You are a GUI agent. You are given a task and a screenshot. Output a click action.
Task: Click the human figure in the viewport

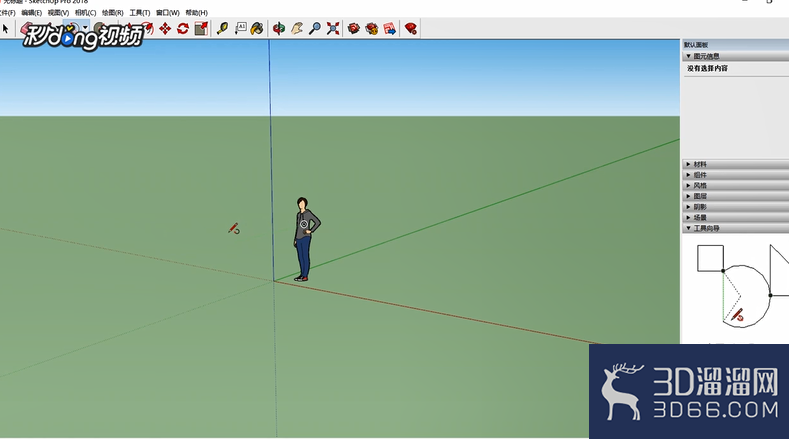point(306,239)
